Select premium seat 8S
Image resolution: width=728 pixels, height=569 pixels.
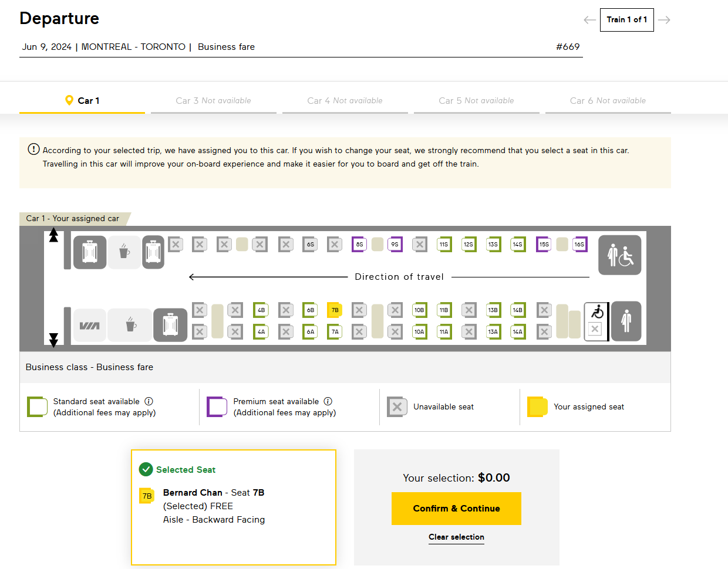359,244
